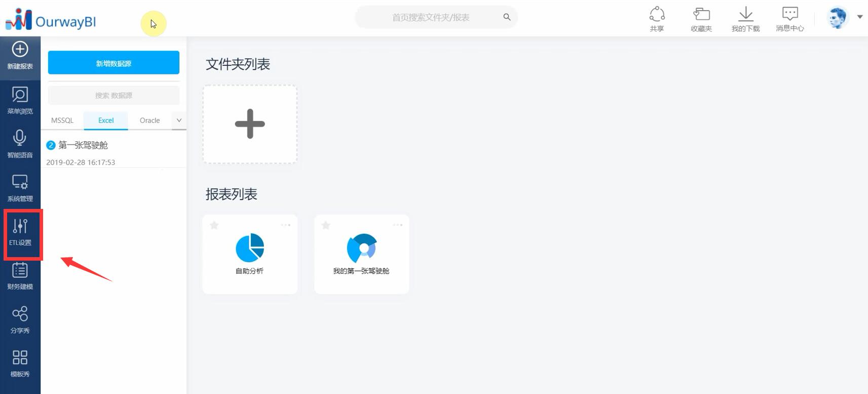Star the 我的第一张驾驶舱 report card
This screenshot has width=868, height=394.
click(326, 225)
